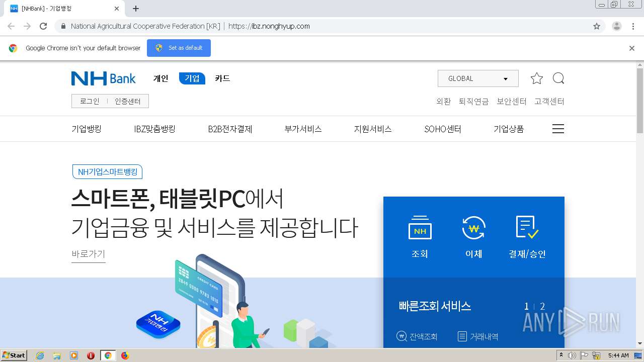The image size is (644, 362).
Task: Launch Firefox from the taskbar
Action: [x=125, y=355]
